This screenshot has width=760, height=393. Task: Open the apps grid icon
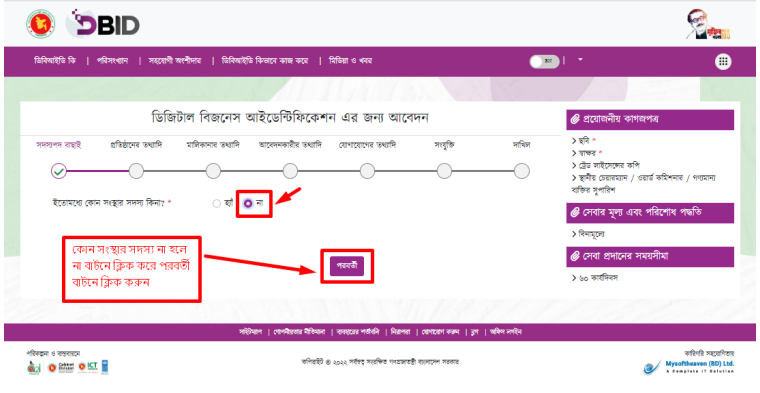coord(723,62)
